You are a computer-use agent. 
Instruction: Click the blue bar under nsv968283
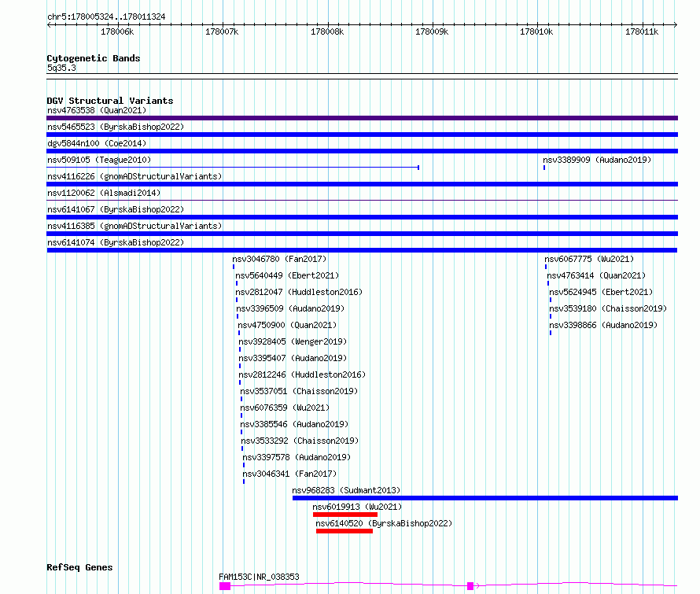coord(485,498)
